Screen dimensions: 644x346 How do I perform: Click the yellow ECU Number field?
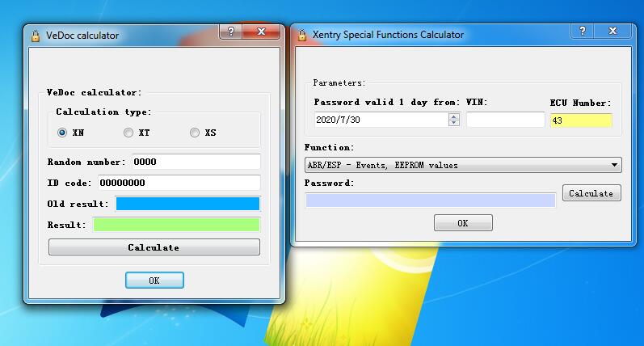581,120
